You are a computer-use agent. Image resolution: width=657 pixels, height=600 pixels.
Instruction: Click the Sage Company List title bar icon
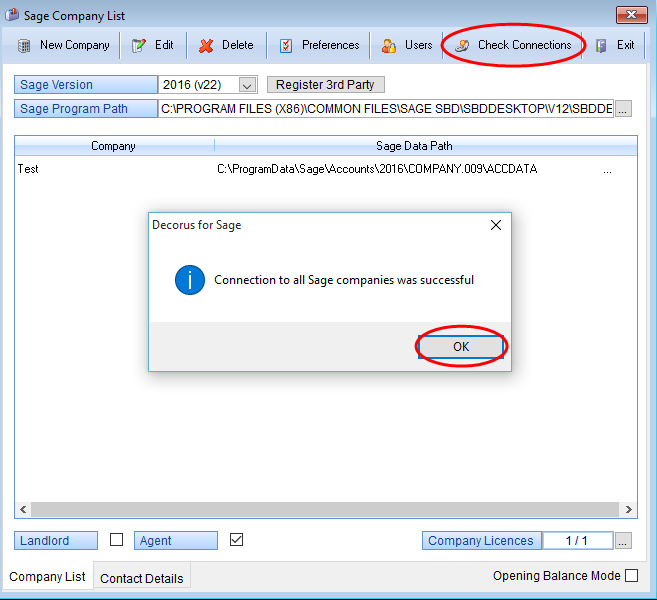coord(12,15)
